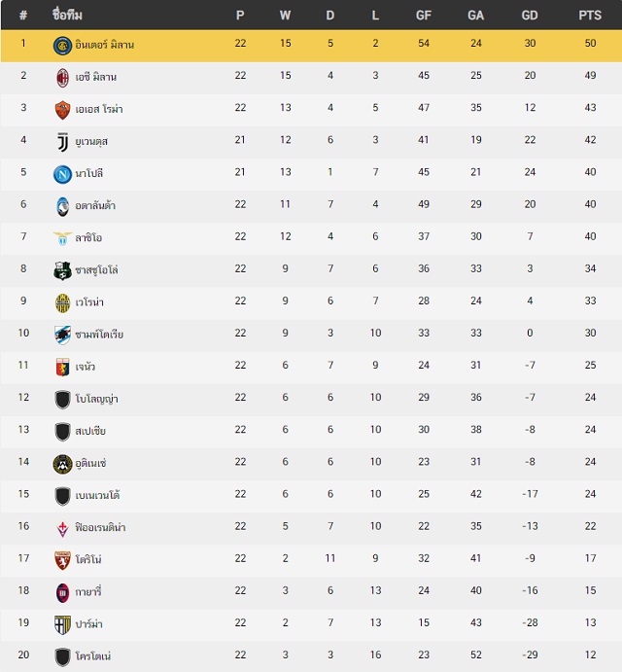
Task: Click the Juventus logo in row 4
Action: tap(62, 142)
